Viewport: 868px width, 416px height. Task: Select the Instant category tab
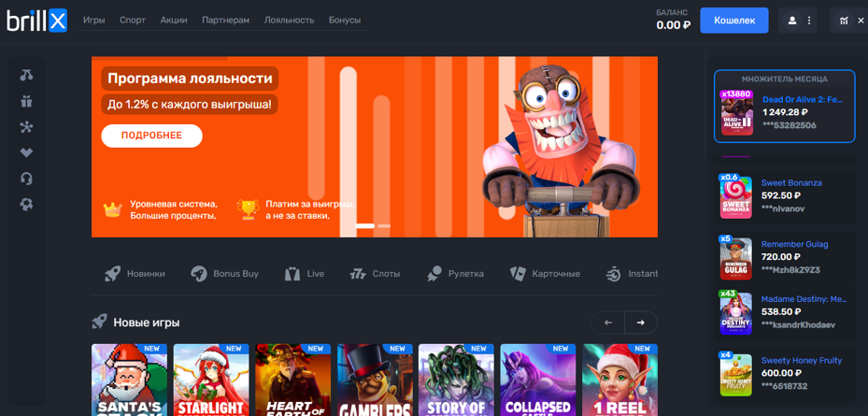click(x=632, y=274)
